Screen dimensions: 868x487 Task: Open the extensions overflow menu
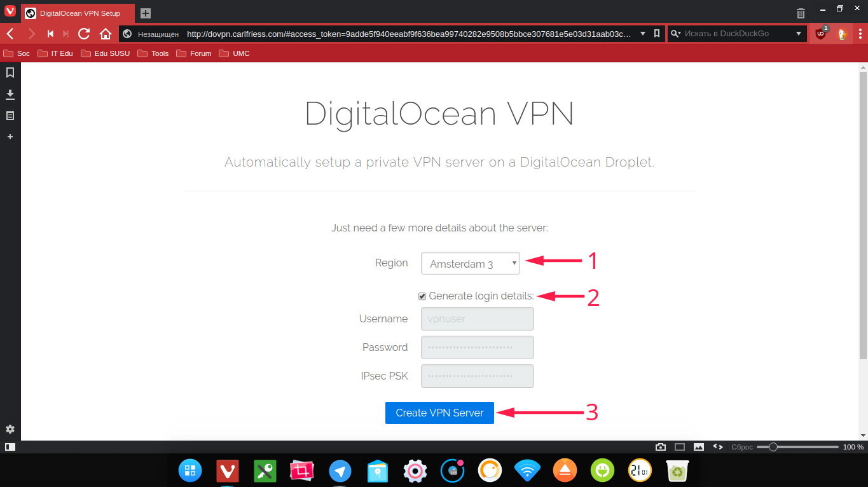pos(860,34)
